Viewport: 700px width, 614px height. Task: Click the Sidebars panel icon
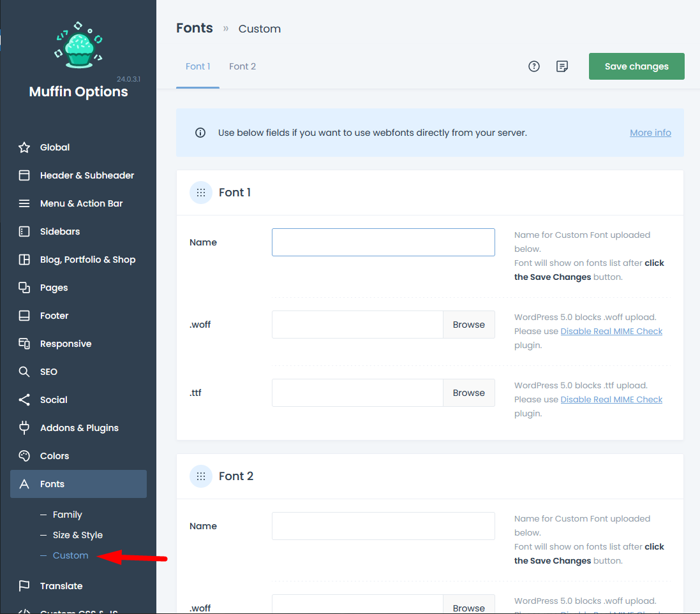coord(24,231)
